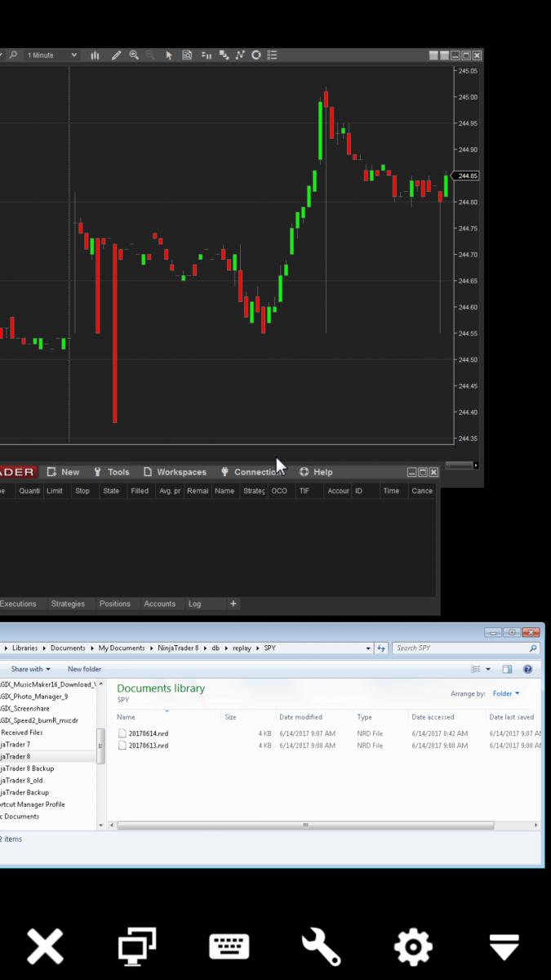This screenshot has height=980, width=551.
Task: Open the 1 Minute interval dropdown
Action: click(x=52, y=56)
